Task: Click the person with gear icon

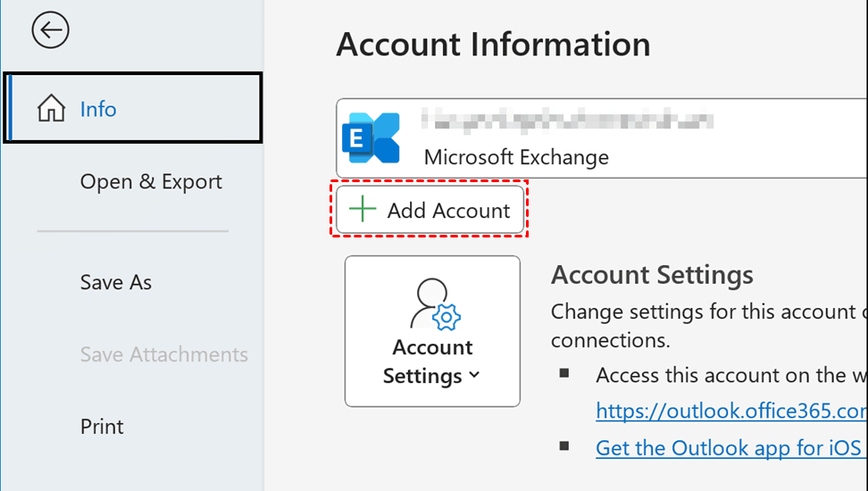Action: click(x=436, y=304)
